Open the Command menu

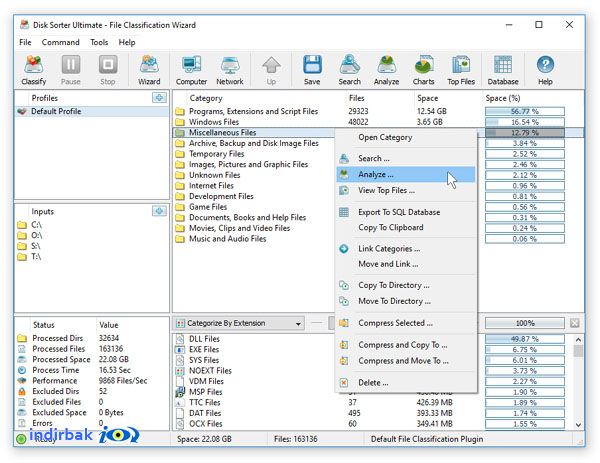(x=60, y=42)
